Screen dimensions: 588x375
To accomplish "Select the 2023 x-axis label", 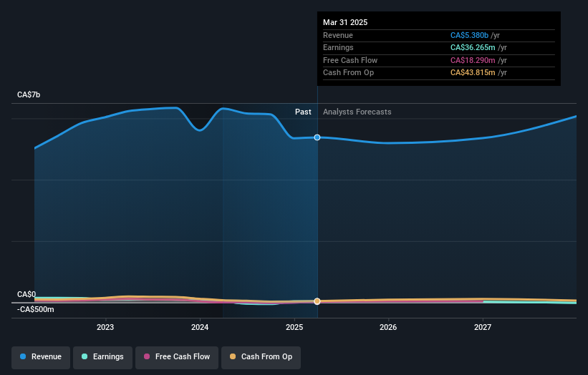I will [x=105, y=328].
